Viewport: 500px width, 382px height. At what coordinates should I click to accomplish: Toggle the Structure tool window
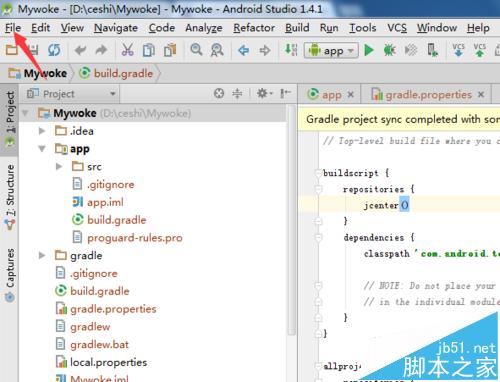coord(10,197)
